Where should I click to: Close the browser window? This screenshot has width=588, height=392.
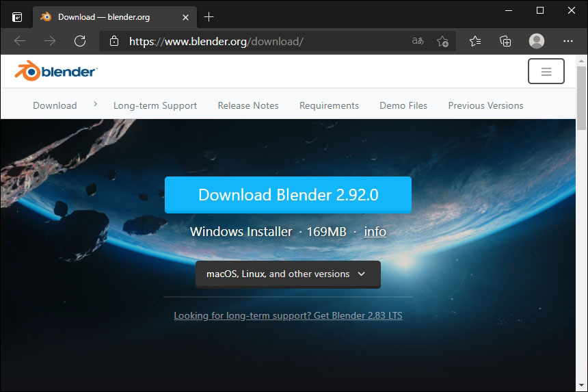point(571,10)
